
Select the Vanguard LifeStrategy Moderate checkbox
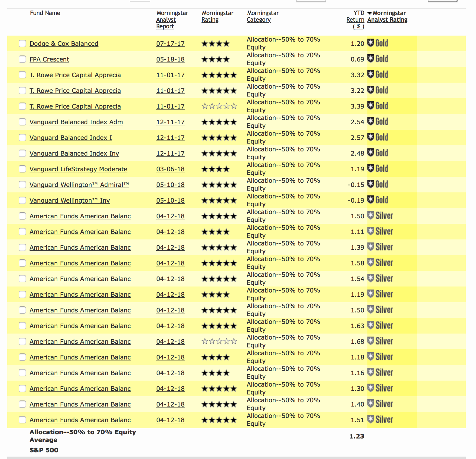click(x=22, y=169)
